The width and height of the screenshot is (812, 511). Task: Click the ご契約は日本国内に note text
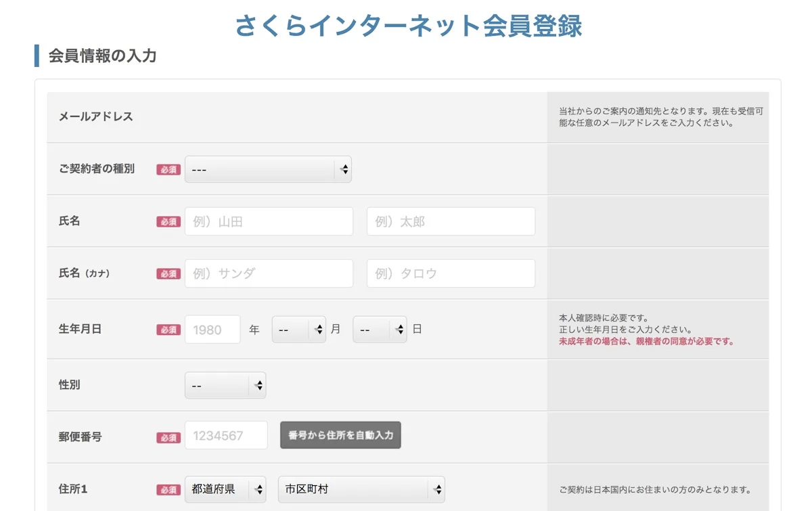click(655, 490)
